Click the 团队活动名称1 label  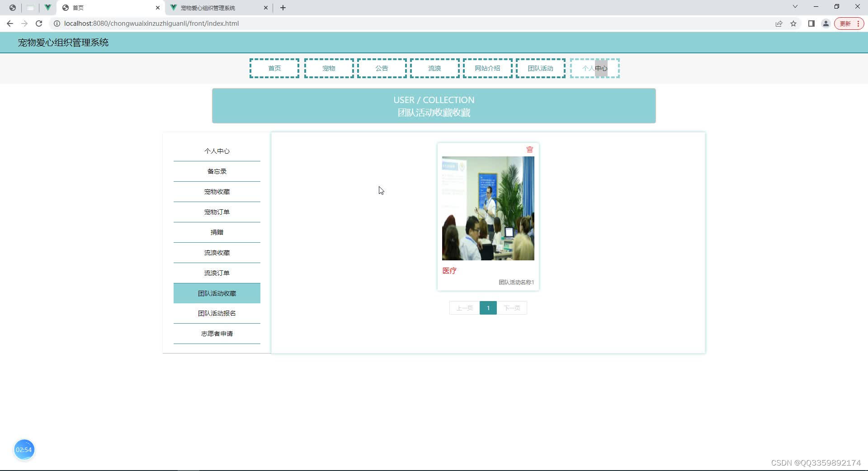(x=516, y=282)
